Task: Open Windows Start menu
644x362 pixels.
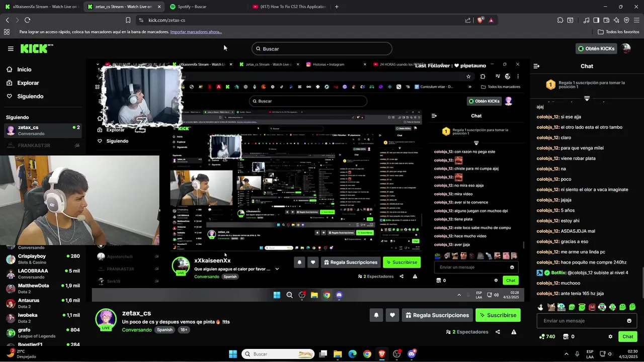Action: click(233, 354)
